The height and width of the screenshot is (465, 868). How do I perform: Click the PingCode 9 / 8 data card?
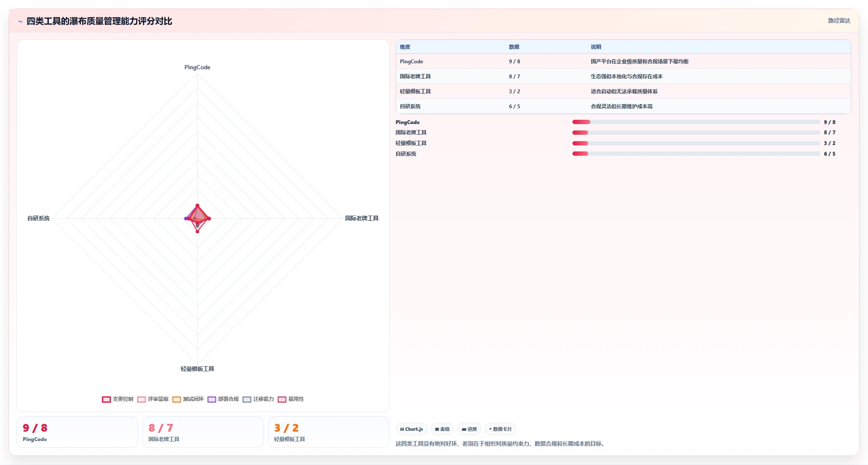(77, 432)
